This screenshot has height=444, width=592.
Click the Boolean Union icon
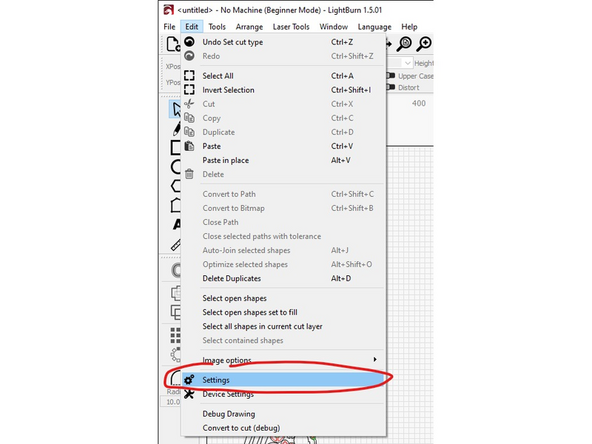pos(176,312)
